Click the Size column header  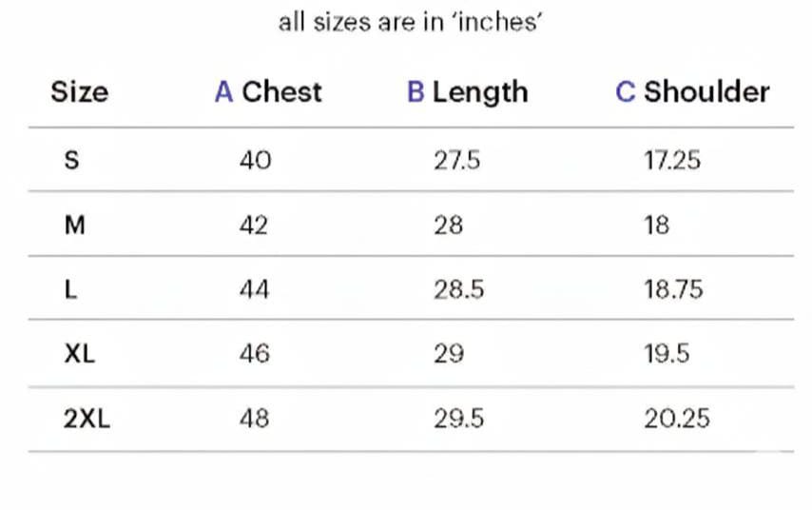click(x=79, y=92)
